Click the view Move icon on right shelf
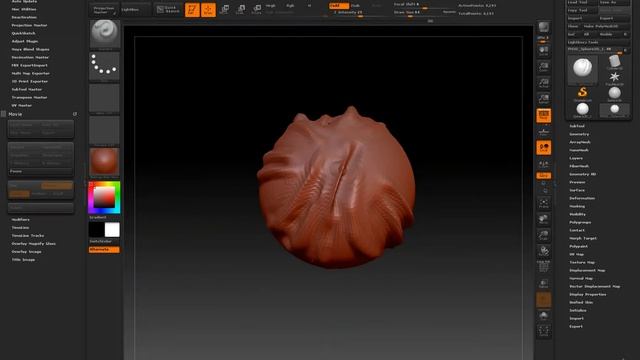The height and width of the screenshot is (360, 640). pos(543,219)
